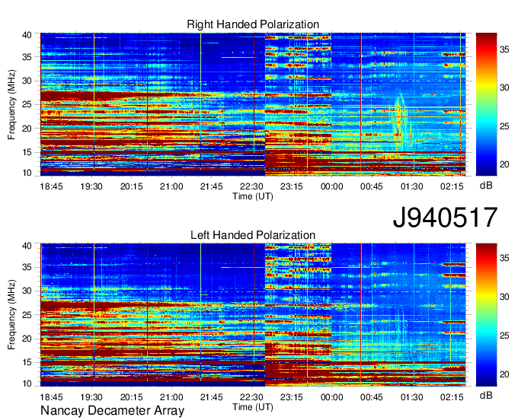Click 35 value on upper color bar scale
The image size is (518, 420).
point(504,49)
